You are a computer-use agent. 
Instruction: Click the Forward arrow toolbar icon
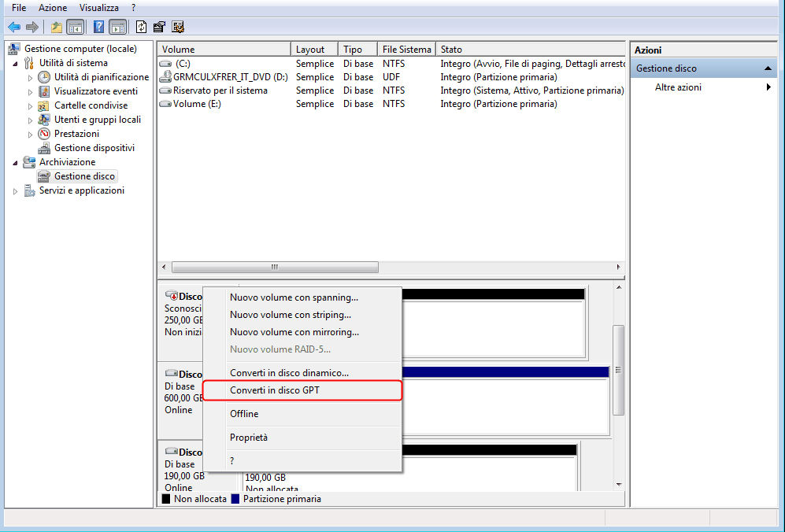32,27
